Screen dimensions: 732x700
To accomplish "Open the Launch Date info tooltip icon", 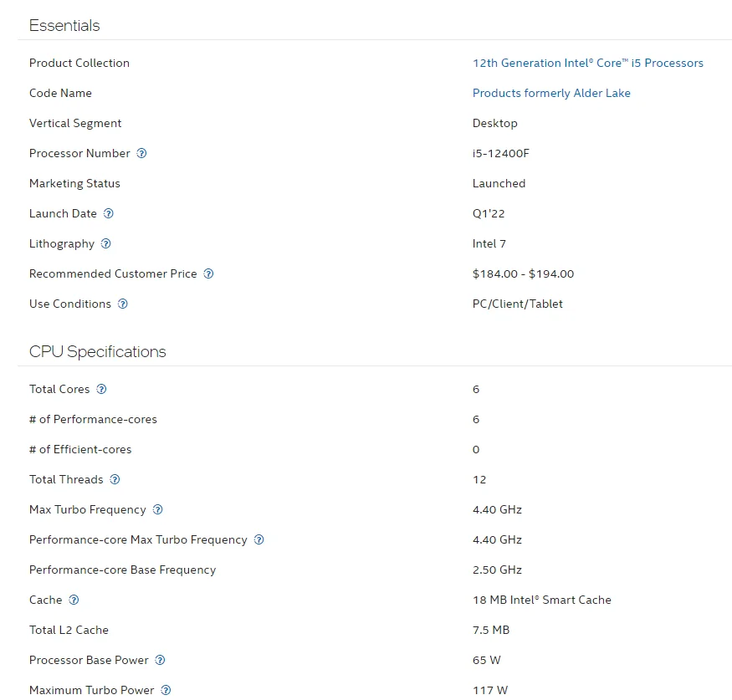I will 108,213.
